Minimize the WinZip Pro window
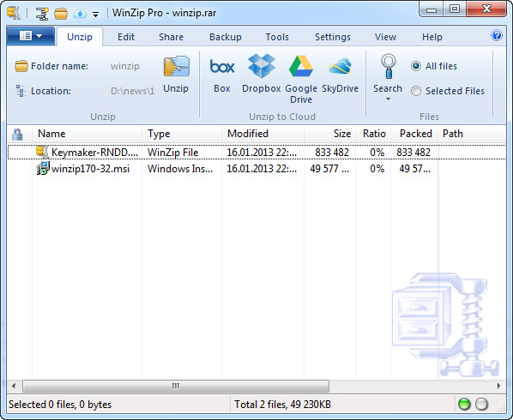 point(432,9)
